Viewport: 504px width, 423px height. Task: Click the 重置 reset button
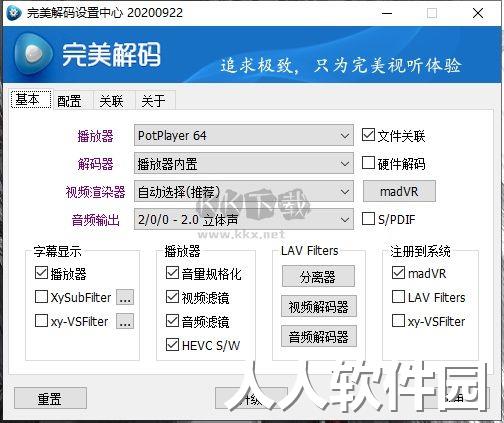[x=50, y=398]
